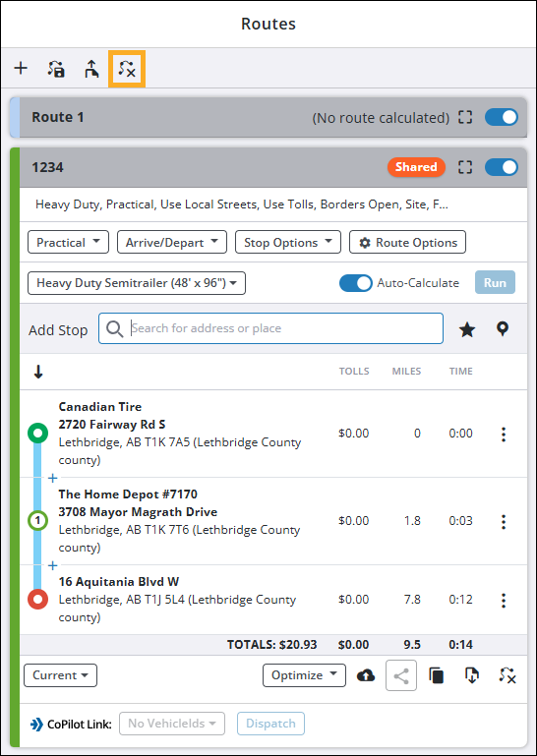Click the plus icon to add new route

pos(21,69)
